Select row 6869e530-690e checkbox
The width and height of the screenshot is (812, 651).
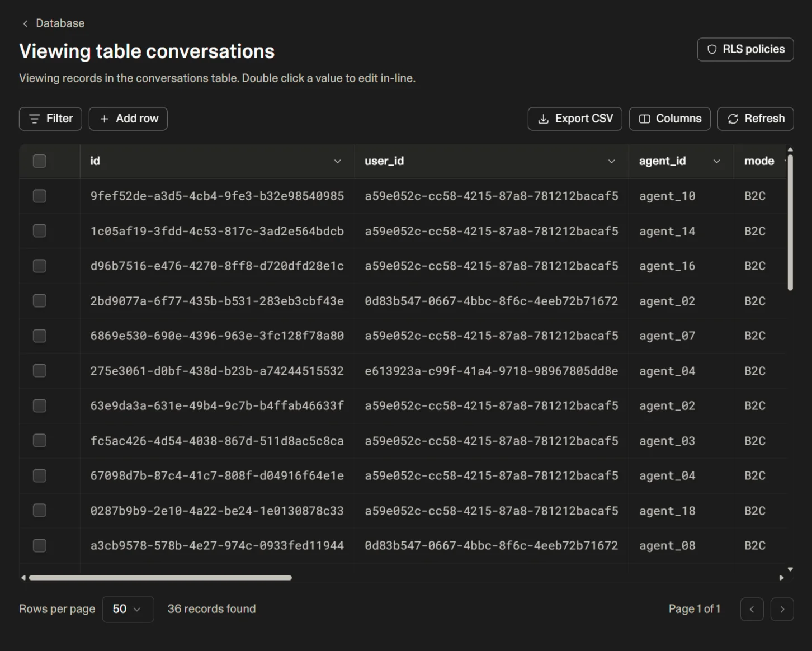coord(40,336)
